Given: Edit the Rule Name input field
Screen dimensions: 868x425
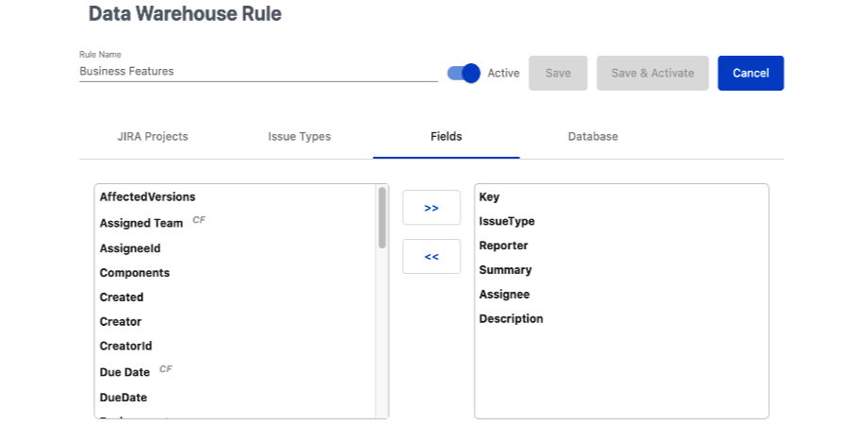Looking at the screenshot, I should pyautogui.click(x=258, y=71).
